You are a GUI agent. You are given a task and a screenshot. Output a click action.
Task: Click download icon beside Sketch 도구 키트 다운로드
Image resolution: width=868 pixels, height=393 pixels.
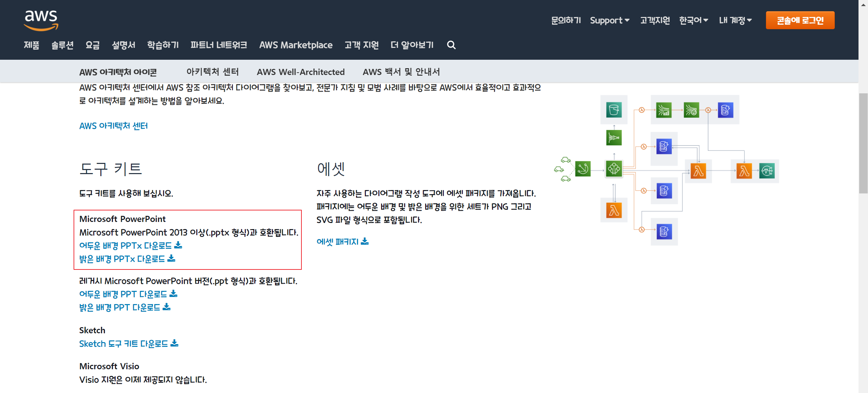174,343
